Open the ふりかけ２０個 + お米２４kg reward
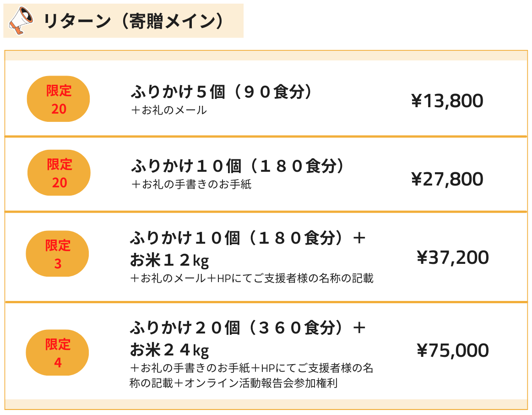532x415 pixels. coord(247,328)
